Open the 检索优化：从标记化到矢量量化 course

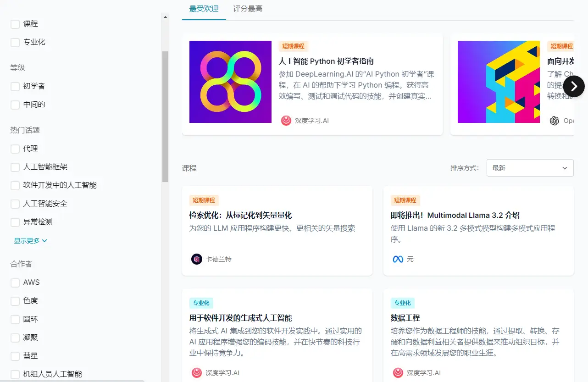[x=240, y=215]
